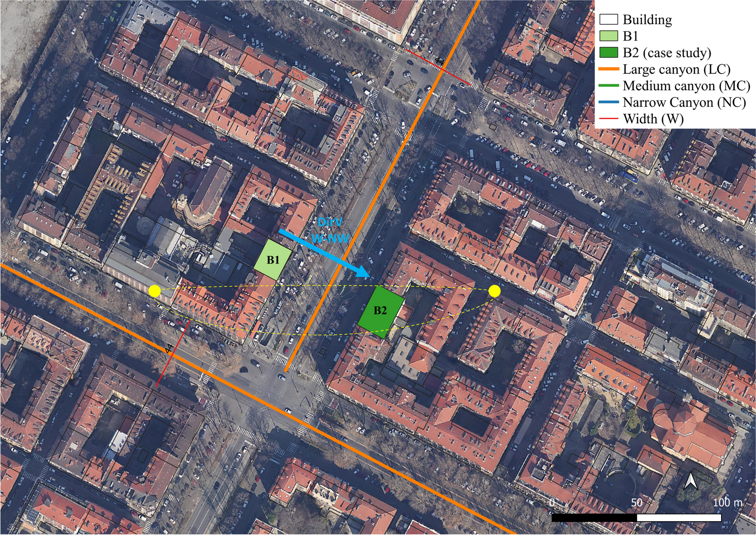Click the "100 m" scale bar label
This screenshot has height=535, width=756.
[728, 503]
